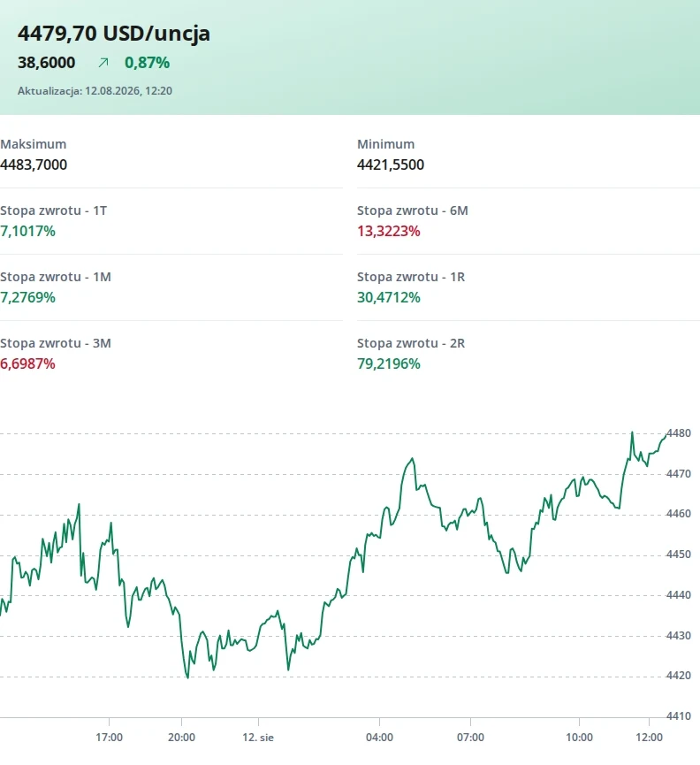Select the 4479,70 USD/uncja price heading

[x=114, y=34]
